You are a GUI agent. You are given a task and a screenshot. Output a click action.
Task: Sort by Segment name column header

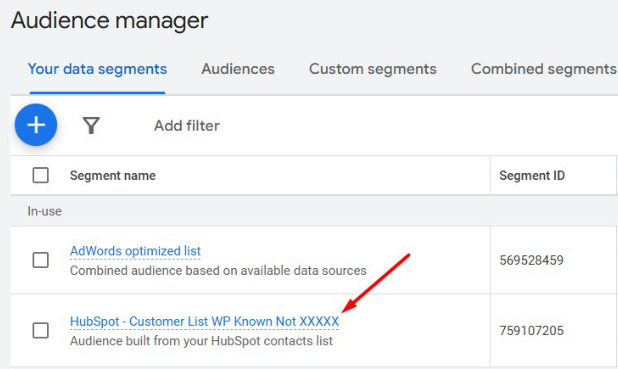[113, 175]
